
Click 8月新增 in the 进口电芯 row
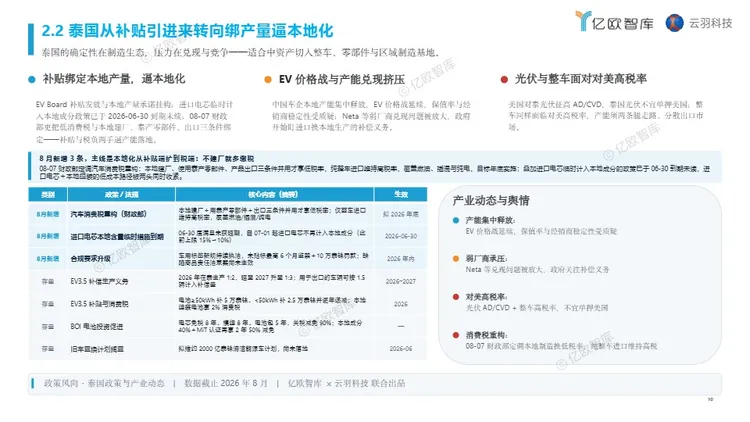48,236
